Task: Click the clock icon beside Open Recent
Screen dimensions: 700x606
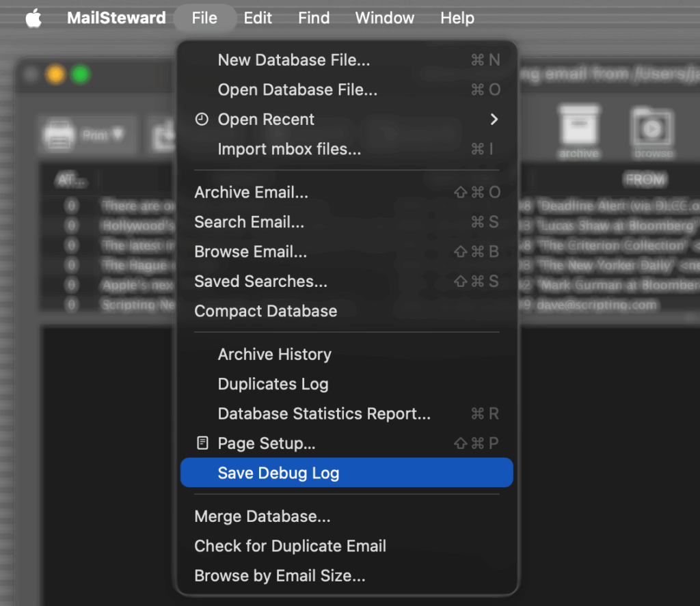Action: (x=202, y=119)
